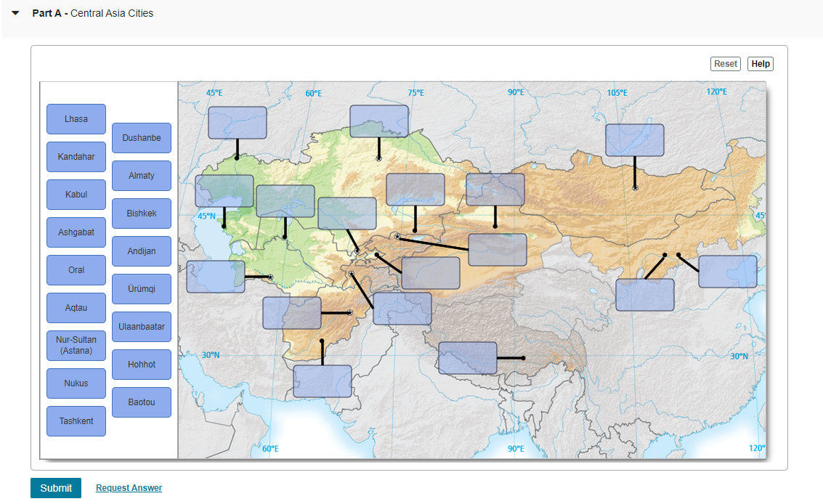Choose the Ashgabat label tile

point(76,232)
